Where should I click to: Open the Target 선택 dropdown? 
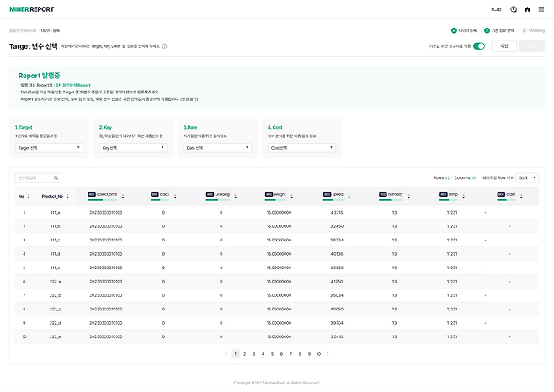[49, 147]
